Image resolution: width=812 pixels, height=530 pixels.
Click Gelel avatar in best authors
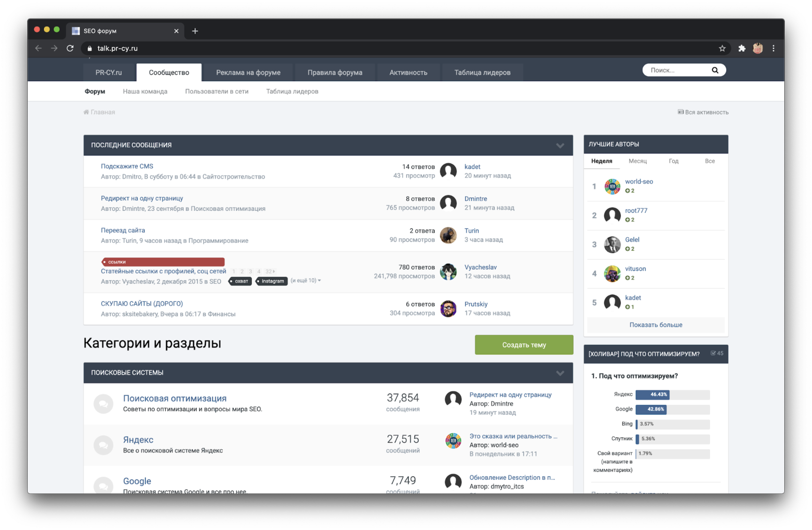click(x=612, y=244)
